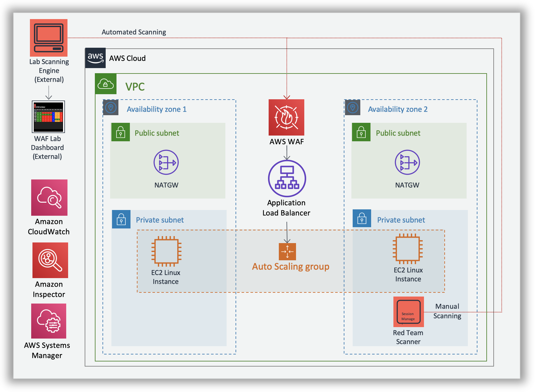Click Private subnet lock icon in zone 2
Image resolution: width=536 pixels, height=392 pixels.
[362, 219]
